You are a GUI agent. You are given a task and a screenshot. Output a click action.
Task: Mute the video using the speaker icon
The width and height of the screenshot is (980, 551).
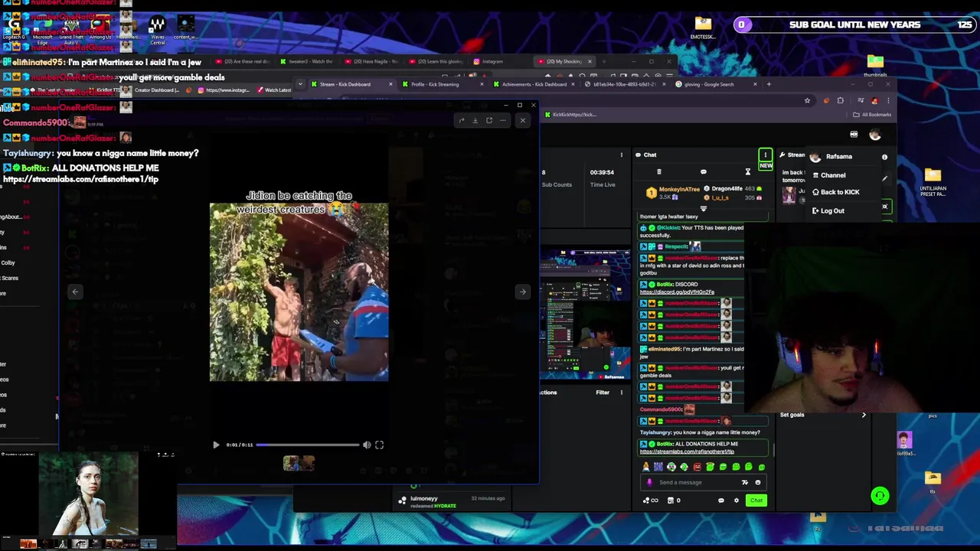(367, 445)
